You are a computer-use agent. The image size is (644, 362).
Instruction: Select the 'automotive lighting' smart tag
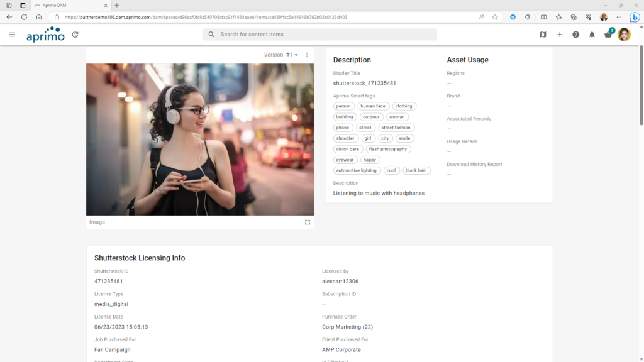tap(356, 170)
